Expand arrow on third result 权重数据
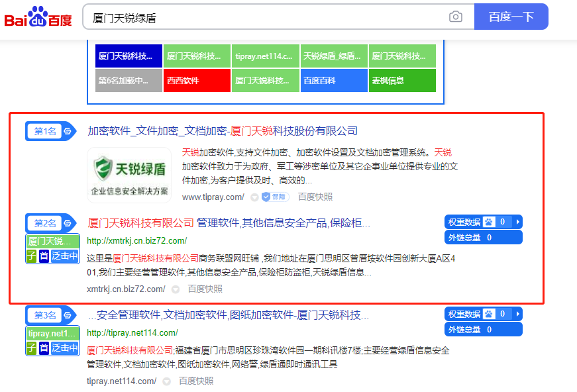 tap(518, 314)
